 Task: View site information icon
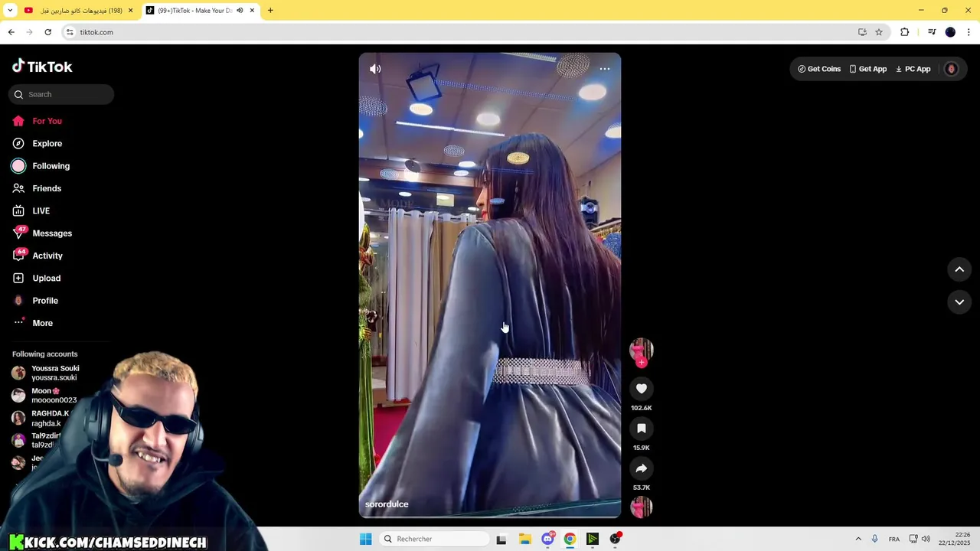70,32
